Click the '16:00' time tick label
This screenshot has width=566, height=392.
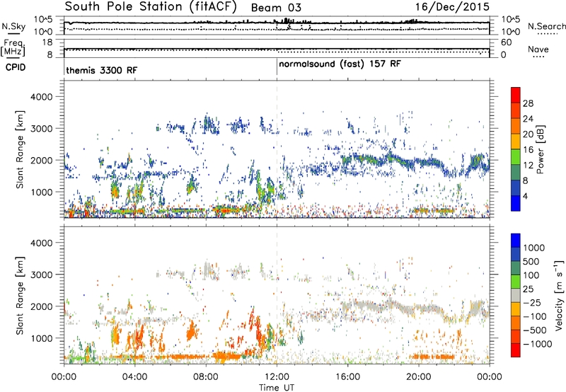tap(347, 377)
